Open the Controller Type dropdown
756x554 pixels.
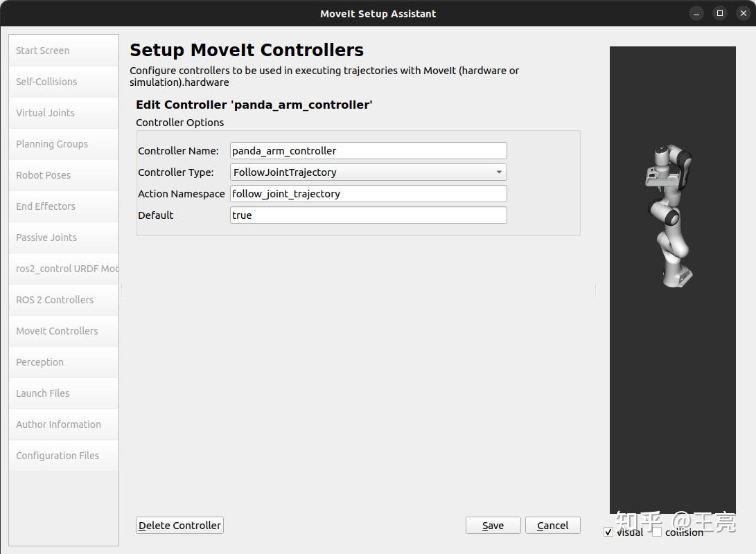tap(368, 172)
